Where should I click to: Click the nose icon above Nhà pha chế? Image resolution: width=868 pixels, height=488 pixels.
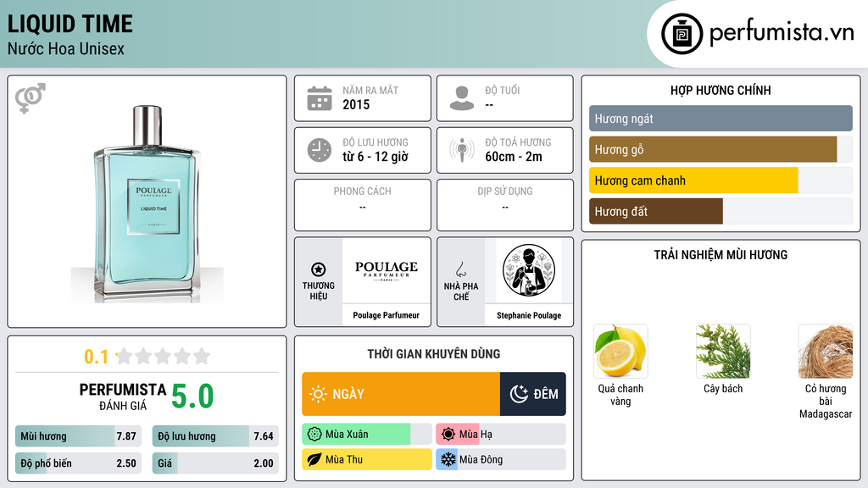[460, 269]
